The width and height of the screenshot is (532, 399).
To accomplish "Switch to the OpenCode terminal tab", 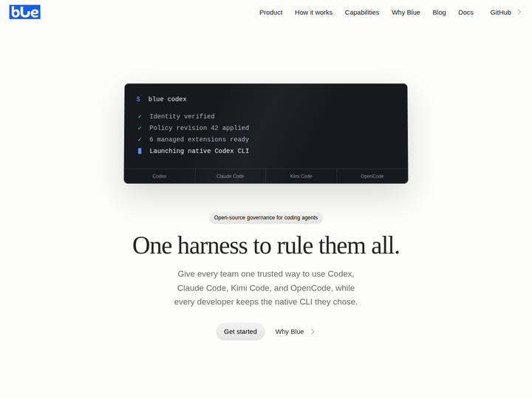I will pos(372,176).
